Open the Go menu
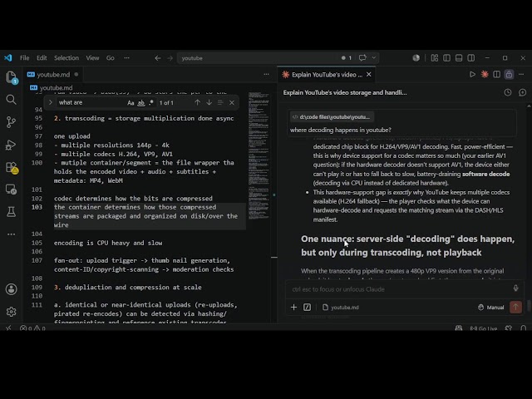 tap(111, 58)
